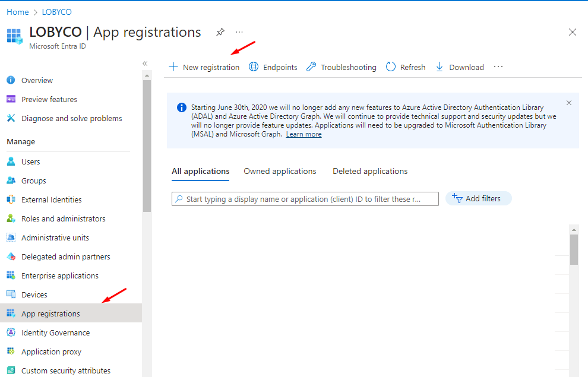This screenshot has width=588, height=377.
Task: Follow the Learn more link
Action: point(304,134)
